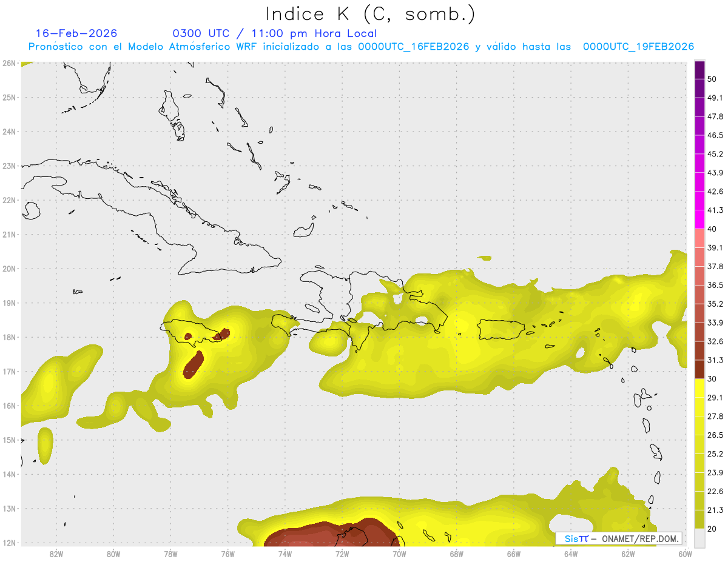
Task: Click the longitude label '60W'
Action: [686, 554]
